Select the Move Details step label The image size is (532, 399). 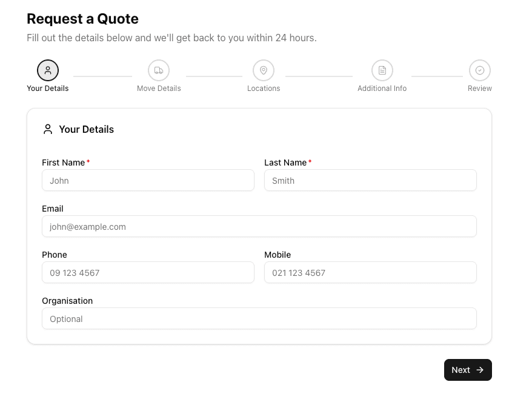(159, 89)
